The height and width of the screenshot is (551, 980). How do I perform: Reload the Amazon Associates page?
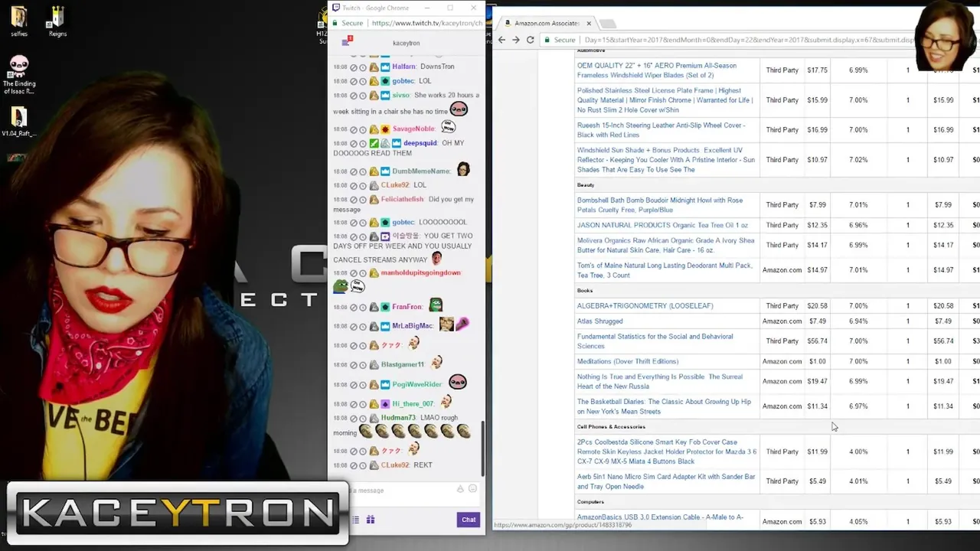coord(530,40)
